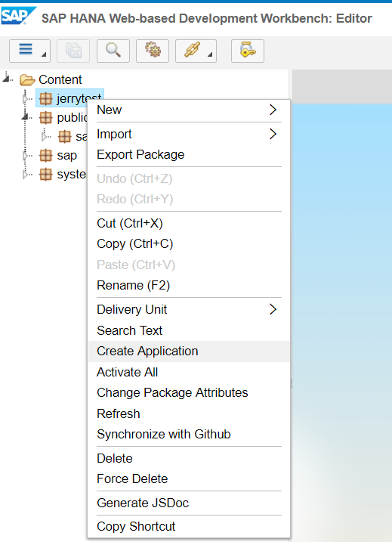Click greyed Redo (Ctrl+Y) entry
The width and height of the screenshot is (392, 542).
(189, 199)
